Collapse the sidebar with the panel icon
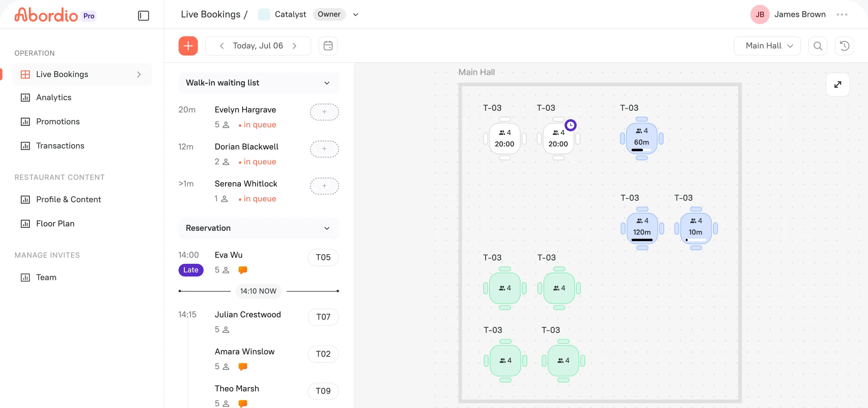Image resolution: width=868 pixels, height=408 pixels. pyautogui.click(x=143, y=15)
